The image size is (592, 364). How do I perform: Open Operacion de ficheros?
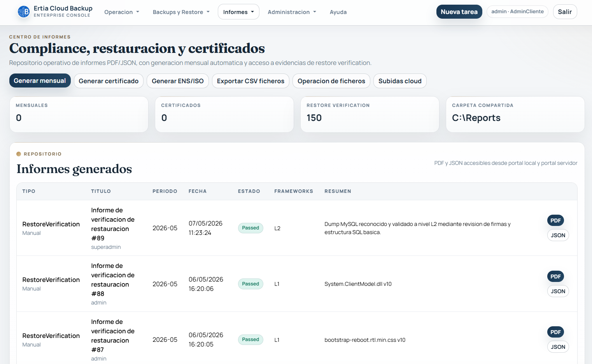pyautogui.click(x=331, y=81)
